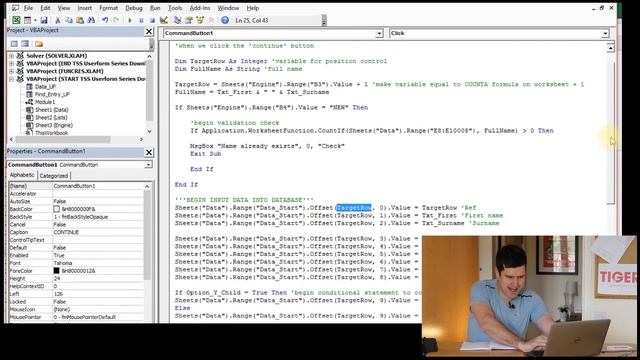640x360 pixels.
Task: Click the Paste clipboard icon
Action: tap(80, 20)
